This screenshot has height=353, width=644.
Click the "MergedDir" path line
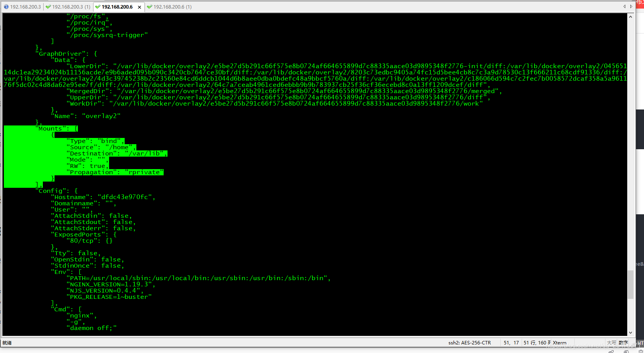(x=284, y=91)
